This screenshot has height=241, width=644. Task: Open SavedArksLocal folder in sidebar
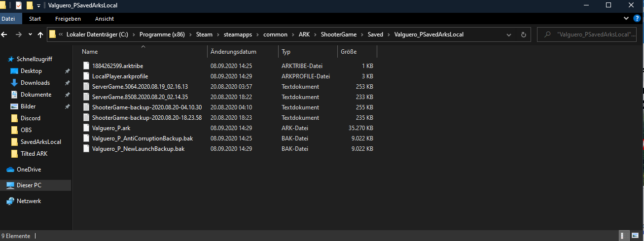tap(41, 142)
